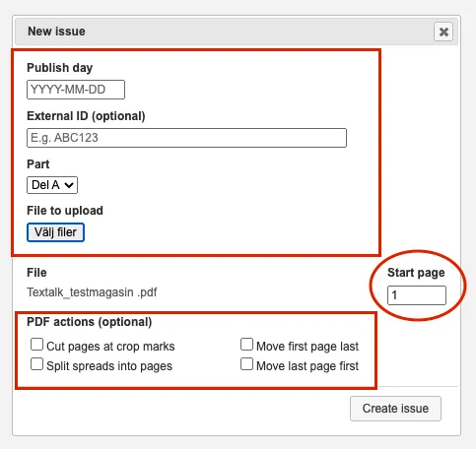
Task: Click the Create issue button
Action: click(x=395, y=409)
